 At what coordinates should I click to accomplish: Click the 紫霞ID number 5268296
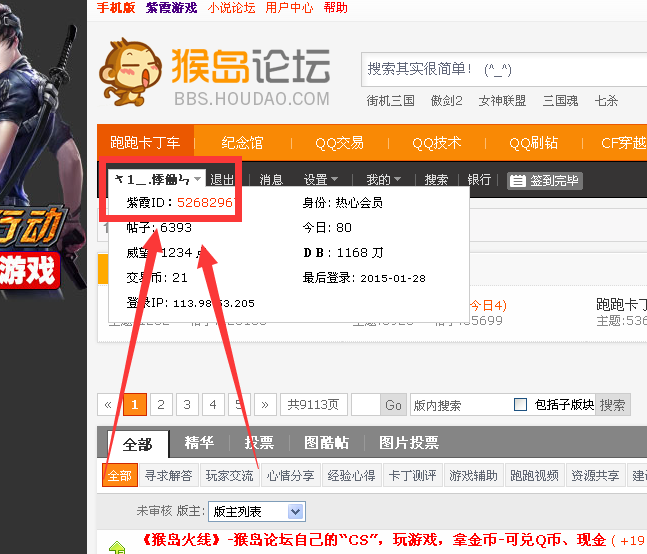point(205,203)
